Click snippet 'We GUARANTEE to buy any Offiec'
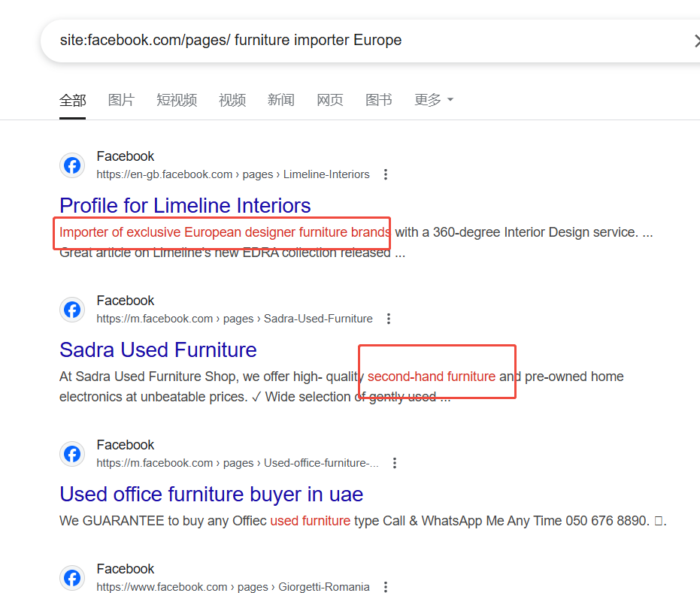 click(x=163, y=521)
